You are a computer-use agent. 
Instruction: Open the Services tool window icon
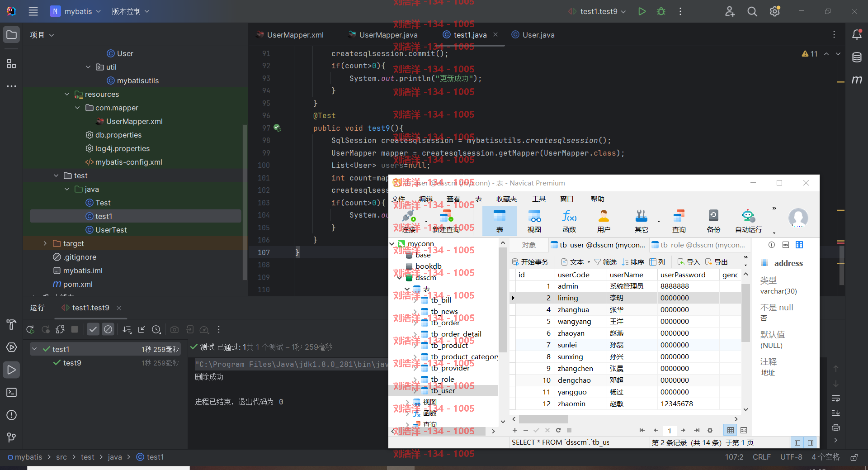11,347
